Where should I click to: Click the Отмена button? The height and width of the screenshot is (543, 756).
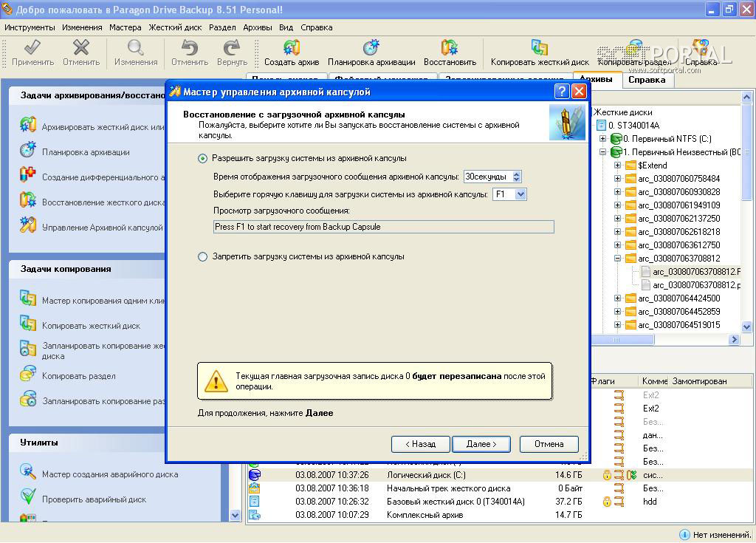coord(549,444)
